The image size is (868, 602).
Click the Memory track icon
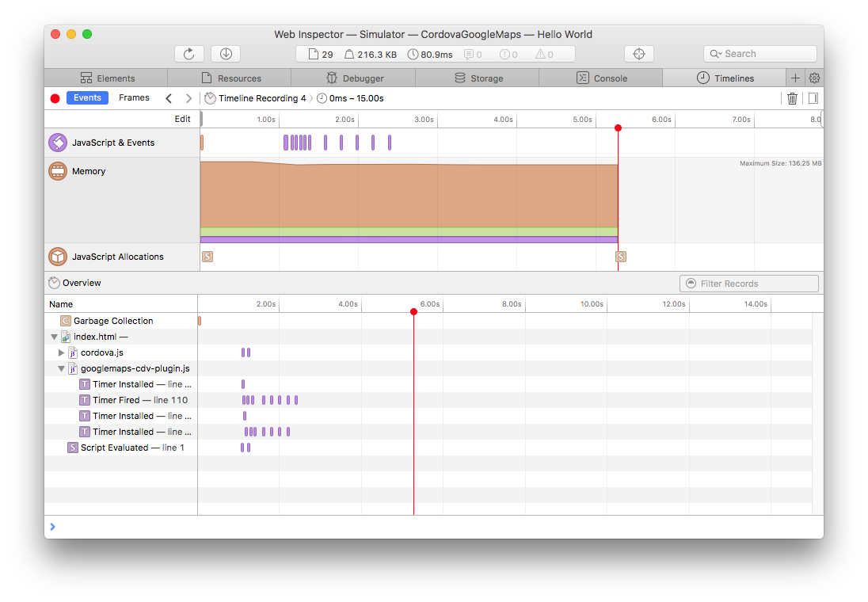[58, 170]
